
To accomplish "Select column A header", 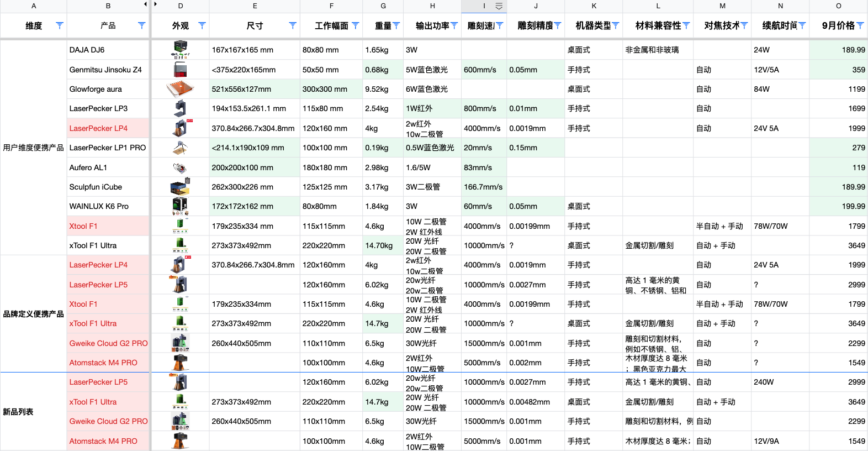I will tap(34, 6).
